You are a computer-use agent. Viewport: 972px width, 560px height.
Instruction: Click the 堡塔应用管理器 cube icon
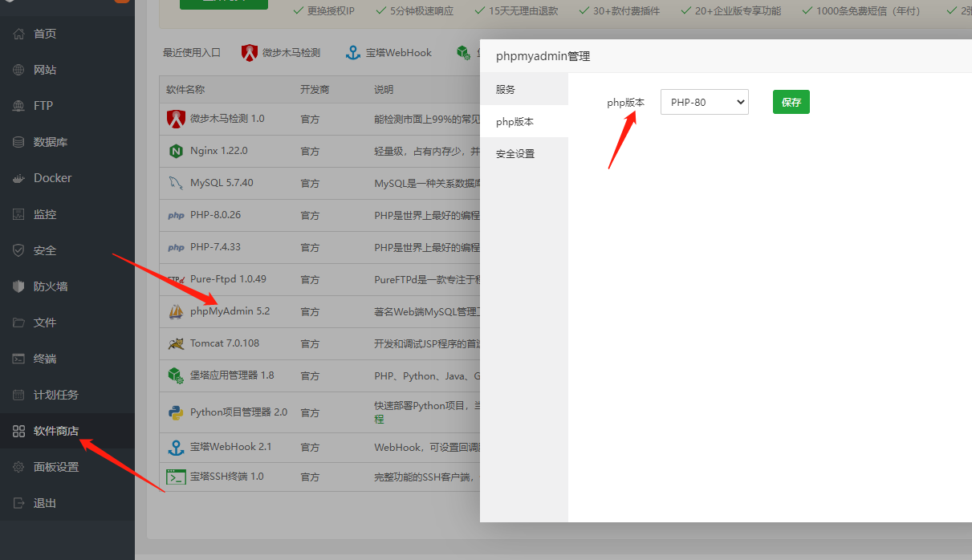[176, 375]
